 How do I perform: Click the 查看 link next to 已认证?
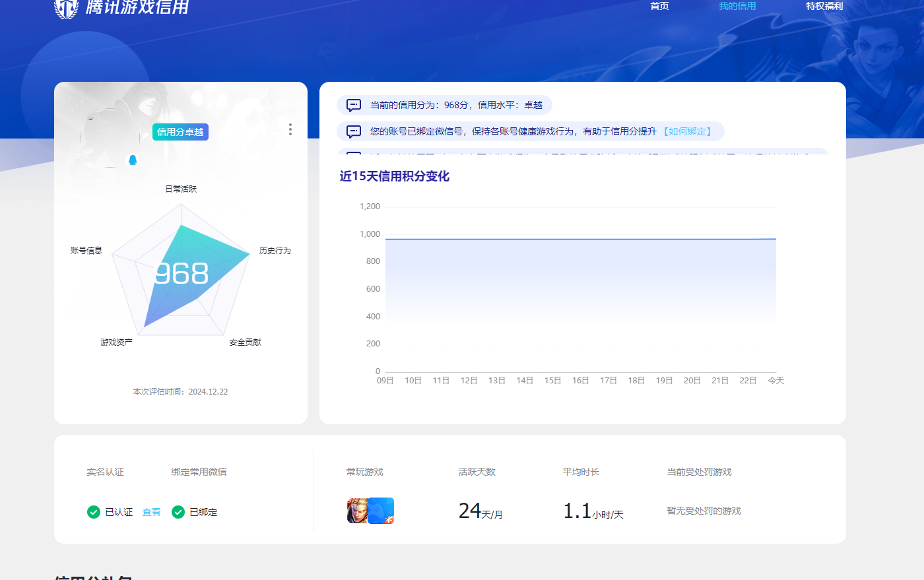click(x=151, y=512)
